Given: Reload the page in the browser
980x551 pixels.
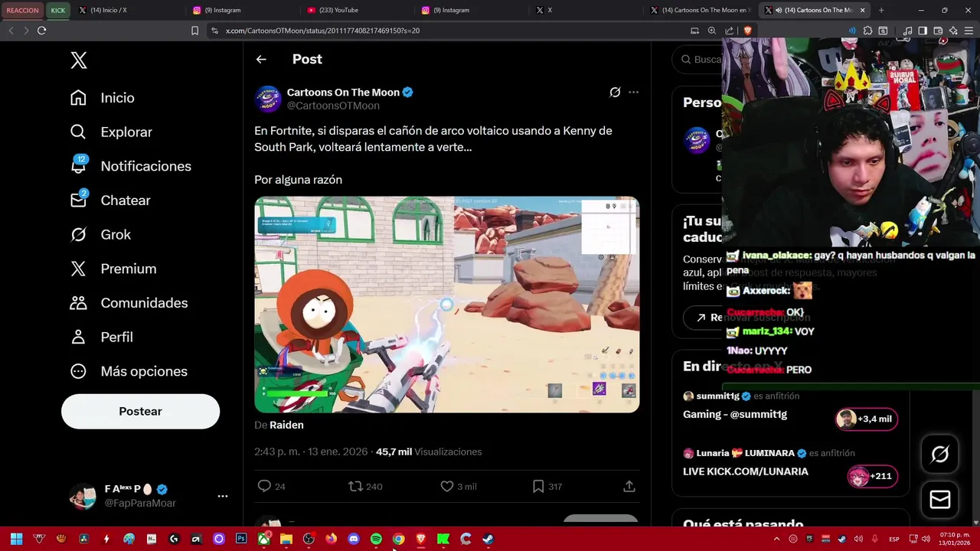Looking at the screenshot, I should click(x=41, y=31).
